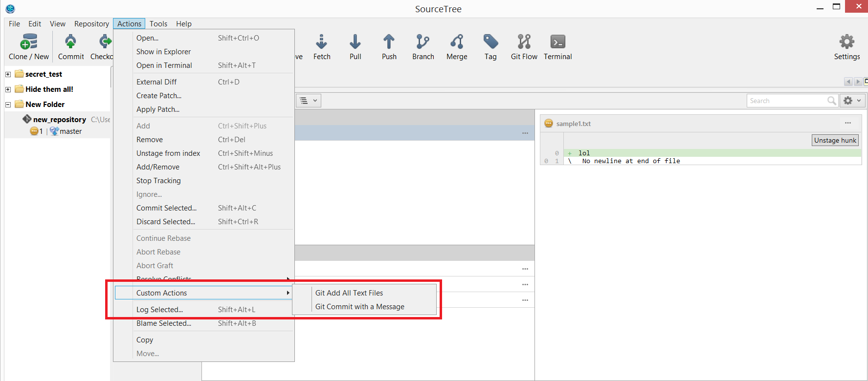This screenshot has width=868, height=381.
Task: Select External Diff menu entry
Action: [x=204, y=82]
